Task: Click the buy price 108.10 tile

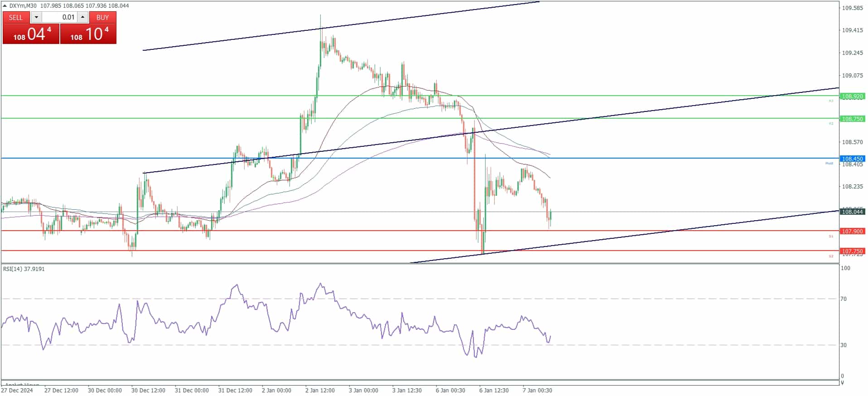Action: click(x=88, y=34)
